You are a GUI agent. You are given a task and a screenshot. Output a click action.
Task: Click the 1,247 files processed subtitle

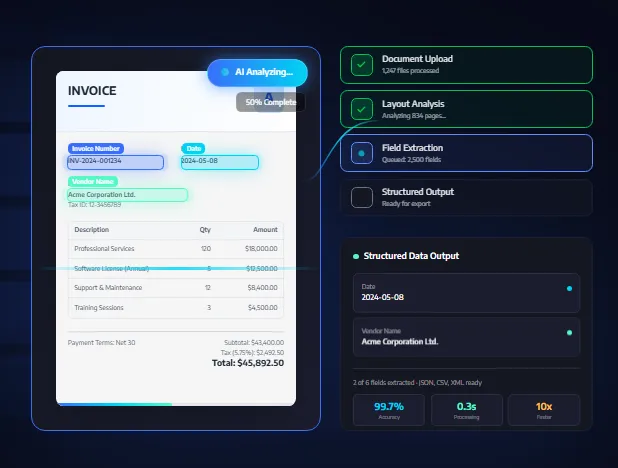click(410, 71)
